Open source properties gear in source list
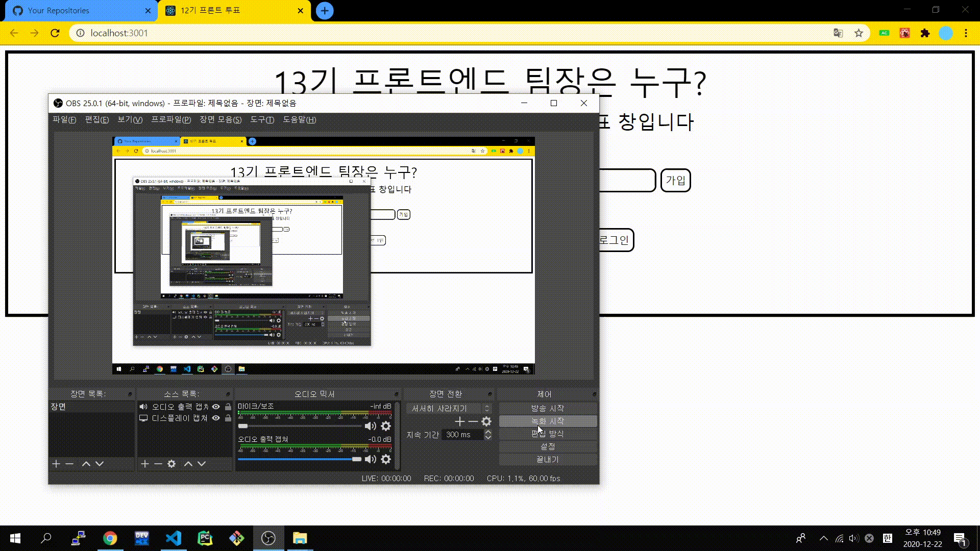The height and width of the screenshot is (551, 980). [171, 464]
